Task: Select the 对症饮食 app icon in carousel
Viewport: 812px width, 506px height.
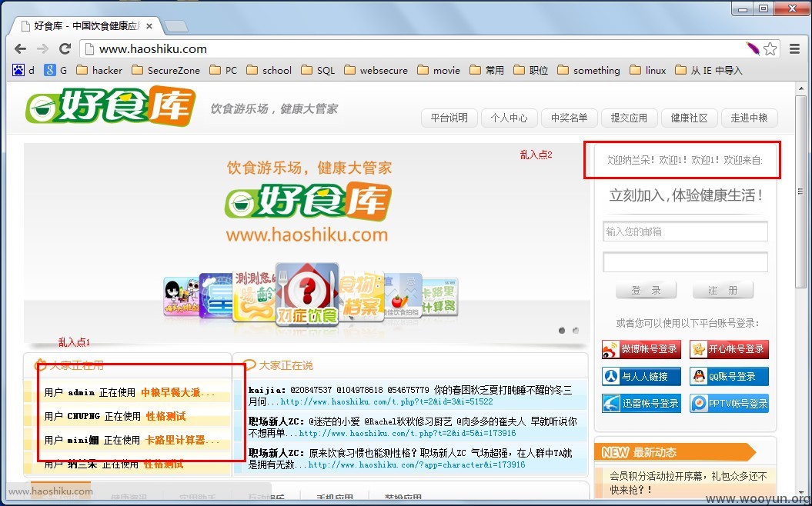Action: point(307,294)
